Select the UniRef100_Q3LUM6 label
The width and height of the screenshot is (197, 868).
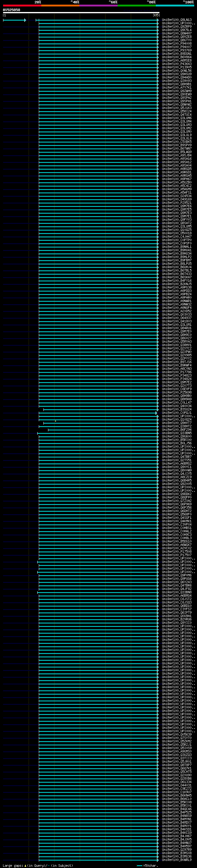pyautogui.click(x=177, y=118)
